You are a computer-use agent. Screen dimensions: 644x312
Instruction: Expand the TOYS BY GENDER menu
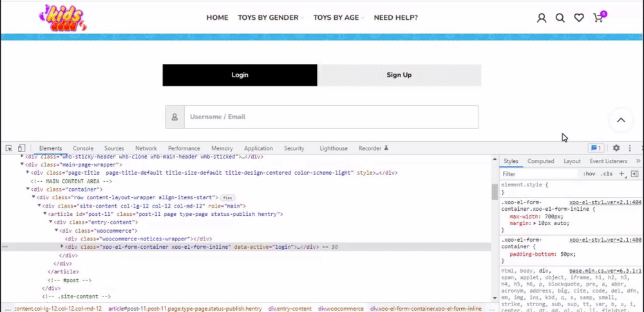(x=270, y=17)
